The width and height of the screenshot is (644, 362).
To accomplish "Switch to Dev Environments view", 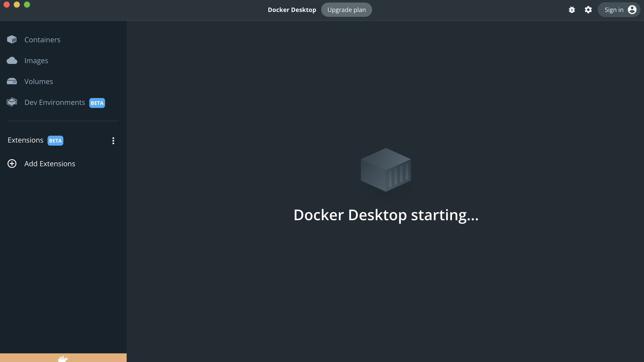I will (x=54, y=102).
